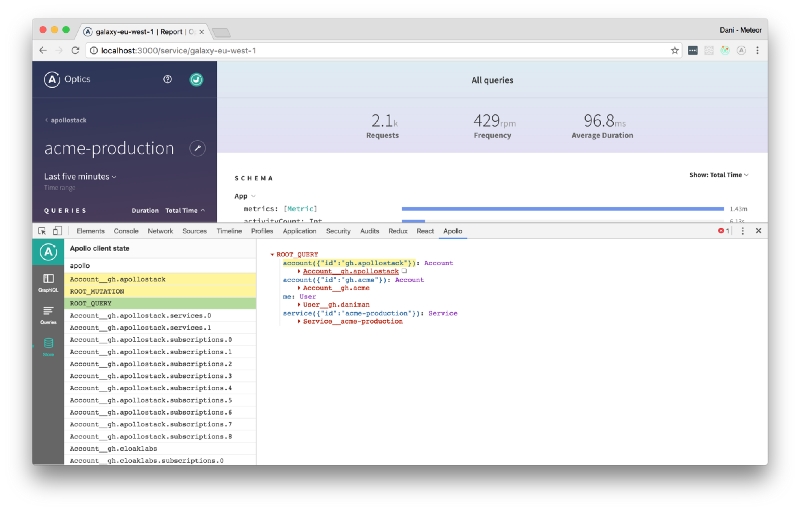Select ROOT_MUTATION in the store list
This screenshot has width=800, height=511.
click(98, 291)
